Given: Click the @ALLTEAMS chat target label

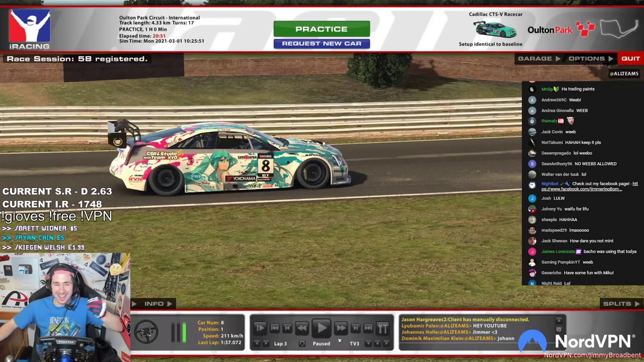Looking at the screenshot, I should pos(624,73).
